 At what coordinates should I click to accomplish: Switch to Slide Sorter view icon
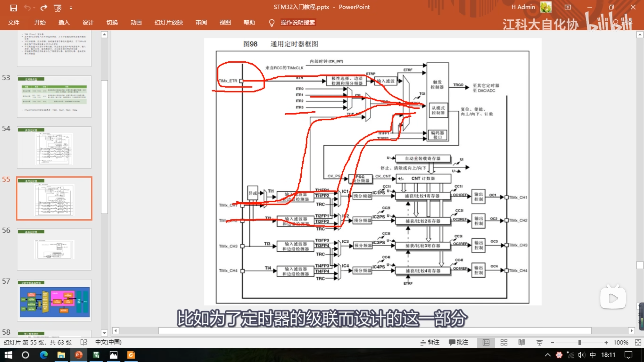pos(504,342)
